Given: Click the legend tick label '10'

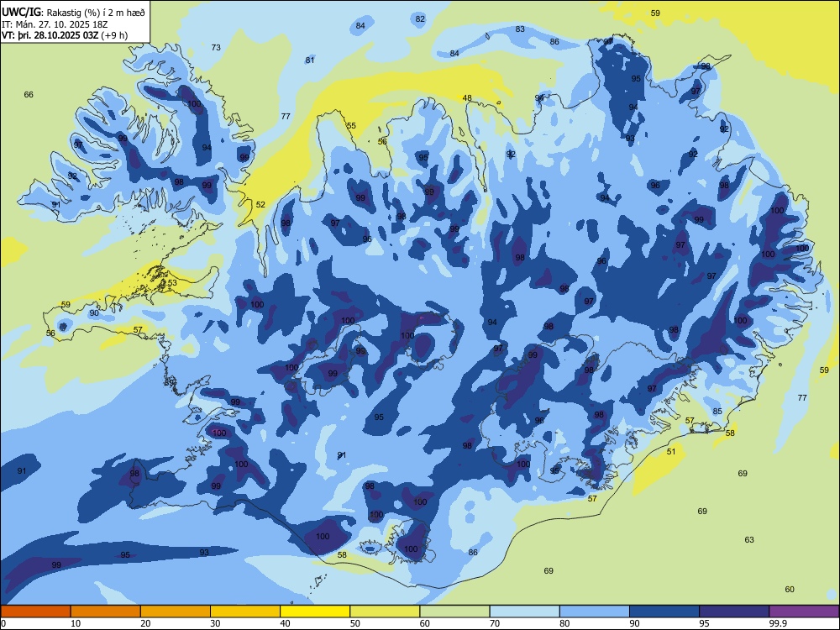Looking at the screenshot, I should pyautogui.click(x=76, y=623).
